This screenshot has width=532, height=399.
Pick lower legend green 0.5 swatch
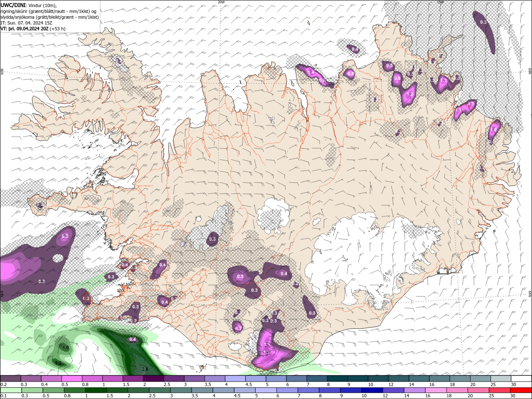point(53,390)
